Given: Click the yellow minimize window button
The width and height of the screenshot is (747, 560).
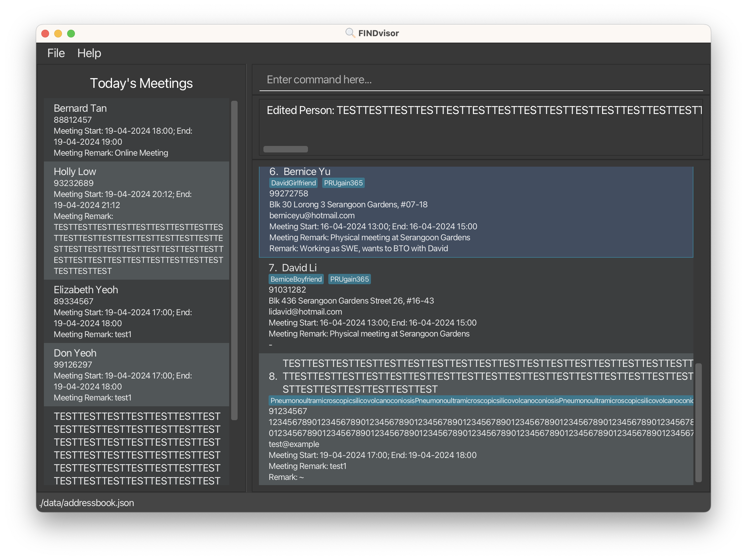Looking at the screenshot, I should point(58,34).
